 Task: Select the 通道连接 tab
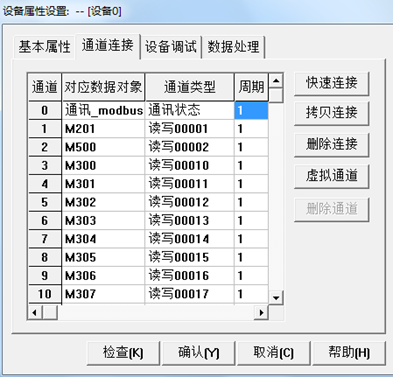[107, 46]
